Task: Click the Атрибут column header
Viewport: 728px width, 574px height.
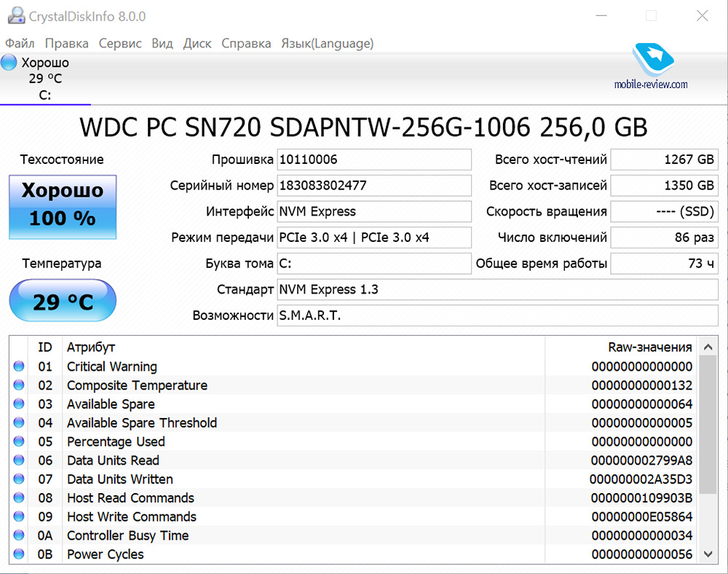Action: (91, 347)
